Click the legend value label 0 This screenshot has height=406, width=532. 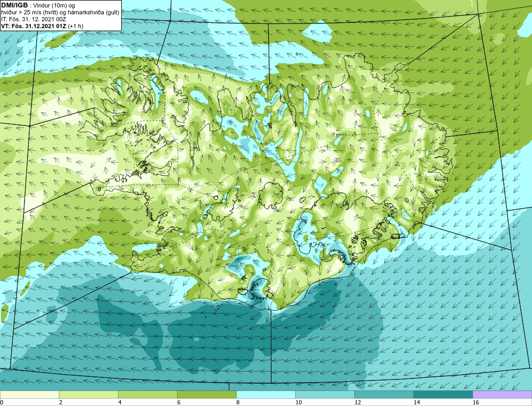2,402
